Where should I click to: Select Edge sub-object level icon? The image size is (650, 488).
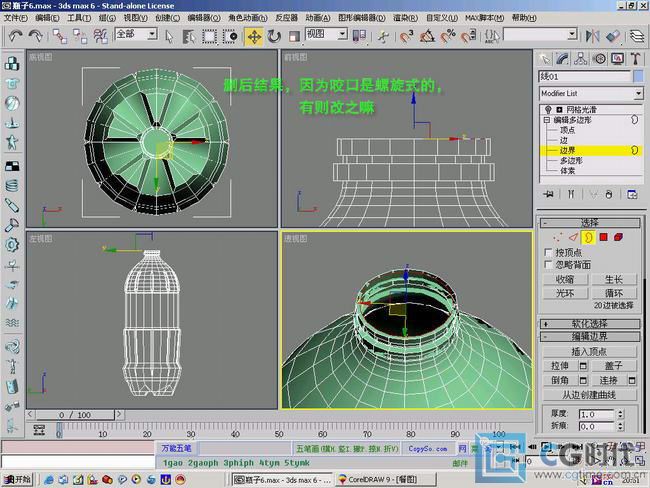pos(573,237)
